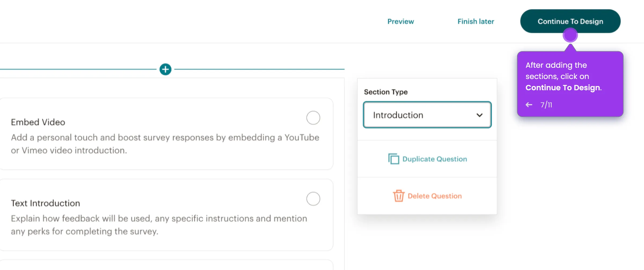This screenshot has height=270, width=644.
Task: Open the Section Type dropdown showing Introduction
Action: (427, 115)
